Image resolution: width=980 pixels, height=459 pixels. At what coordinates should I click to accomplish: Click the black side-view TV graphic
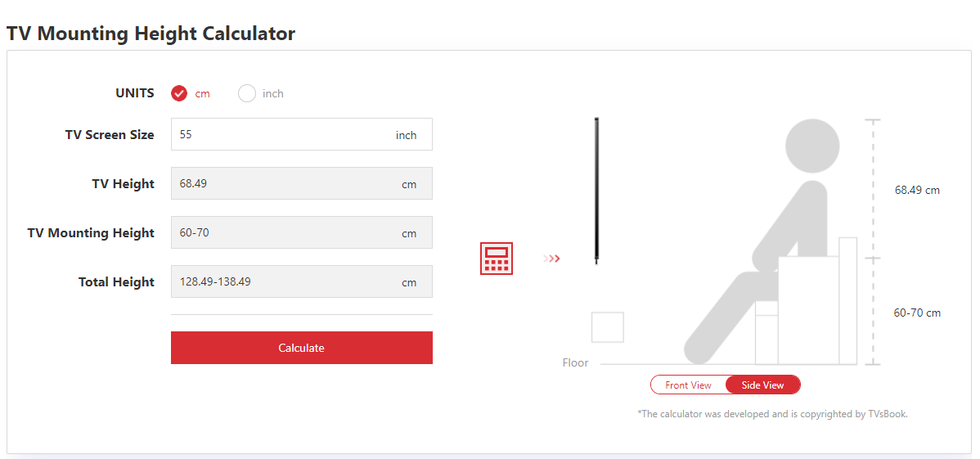tap(598, 189)
